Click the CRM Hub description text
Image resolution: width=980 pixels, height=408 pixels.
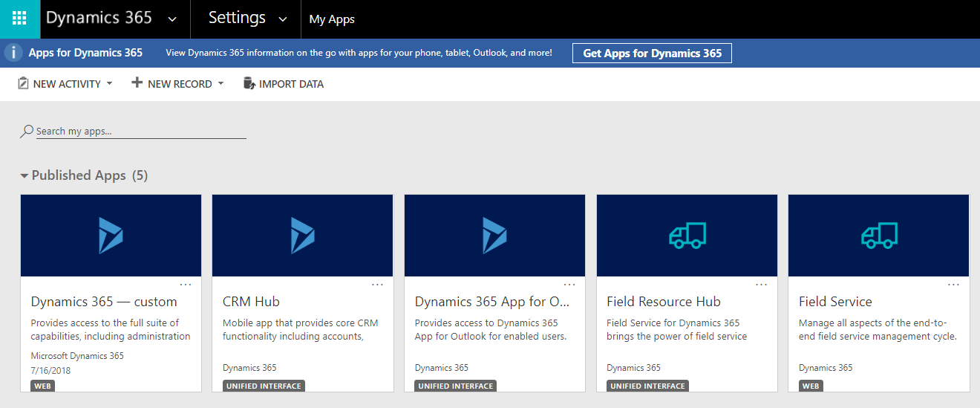tap(301, 329)
